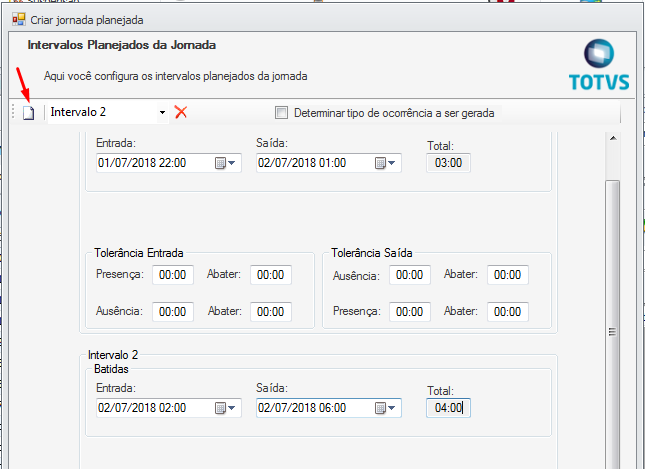Click the Criar jornada planejada title
The image size is (645, 469).
(x=87, y=20)
